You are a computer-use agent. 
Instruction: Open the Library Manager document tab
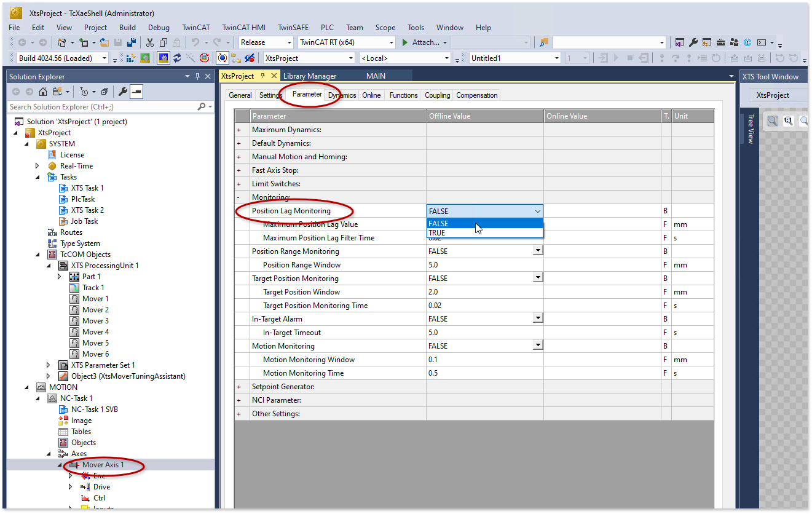[310, 76]
